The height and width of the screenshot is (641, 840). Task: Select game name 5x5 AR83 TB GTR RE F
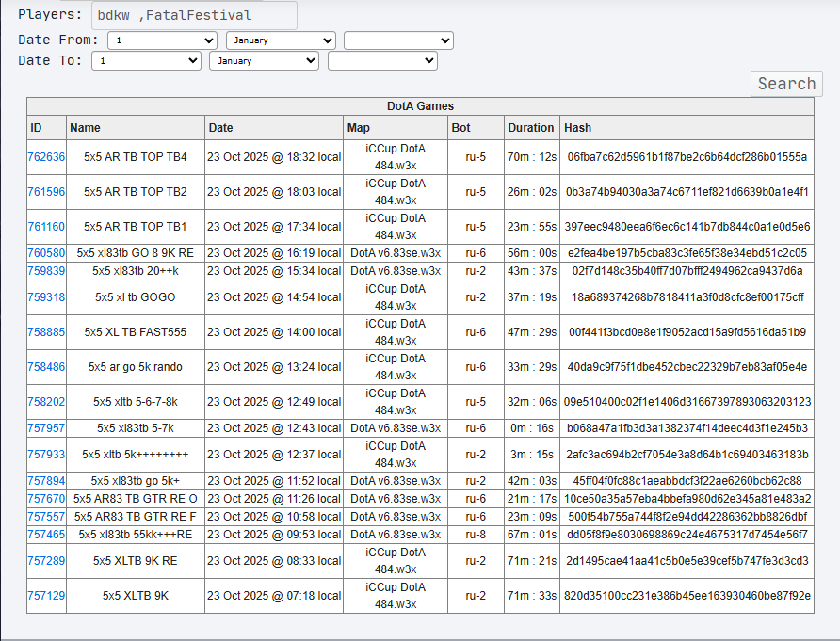[x=136, y=517]
